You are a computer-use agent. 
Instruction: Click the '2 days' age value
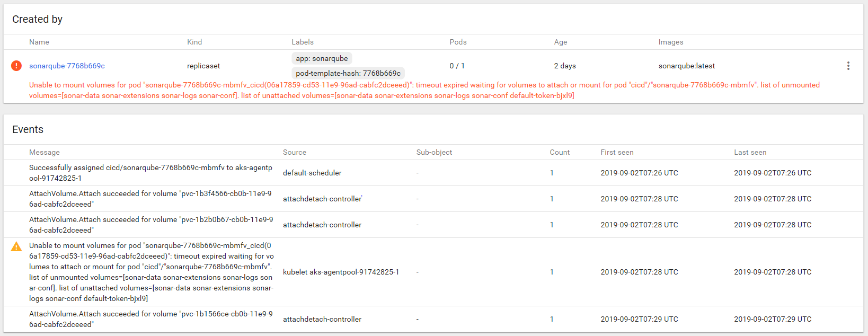[x=565, y=66]
